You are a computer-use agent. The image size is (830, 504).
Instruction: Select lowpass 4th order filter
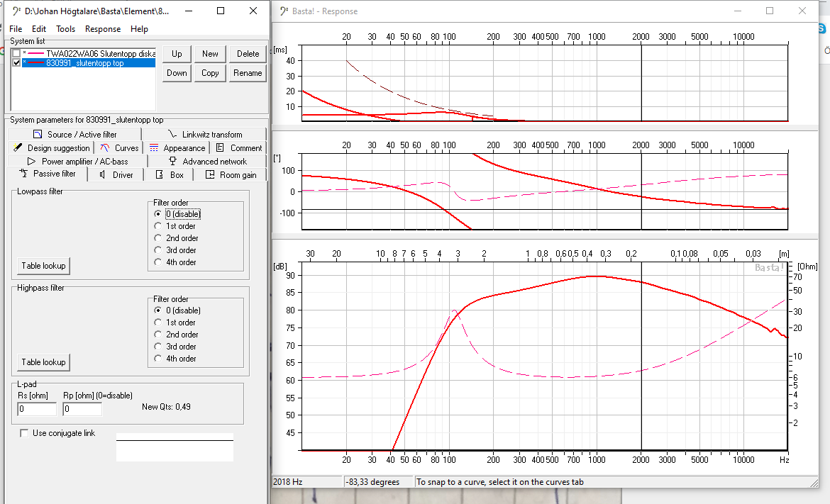tap(176, 262)
